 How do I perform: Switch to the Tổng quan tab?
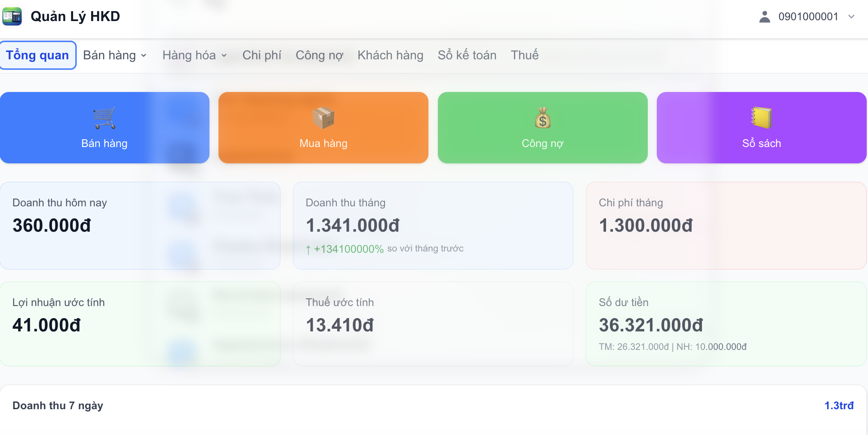tap(38, 55)
